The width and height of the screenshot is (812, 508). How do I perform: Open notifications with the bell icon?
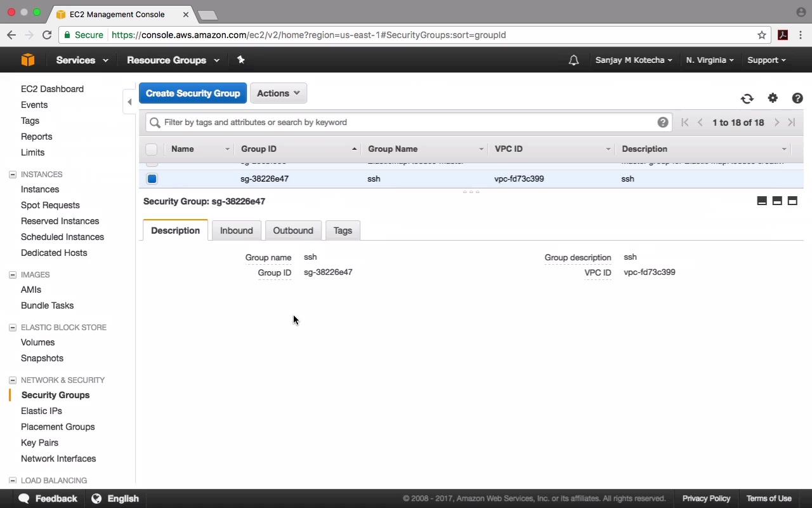(573, 60)
